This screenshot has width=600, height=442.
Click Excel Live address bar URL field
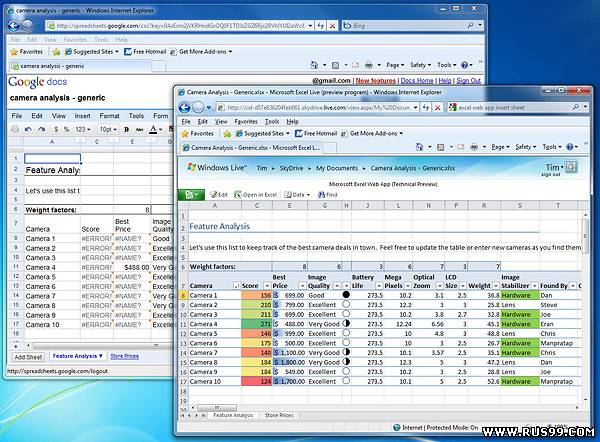point(318,108)
